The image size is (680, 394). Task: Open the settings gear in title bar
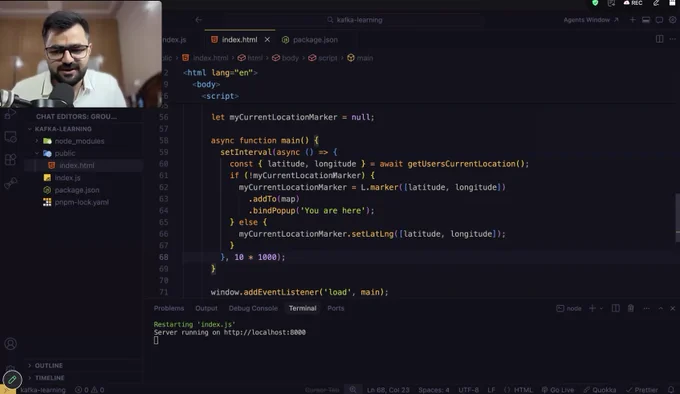(673, 20)
